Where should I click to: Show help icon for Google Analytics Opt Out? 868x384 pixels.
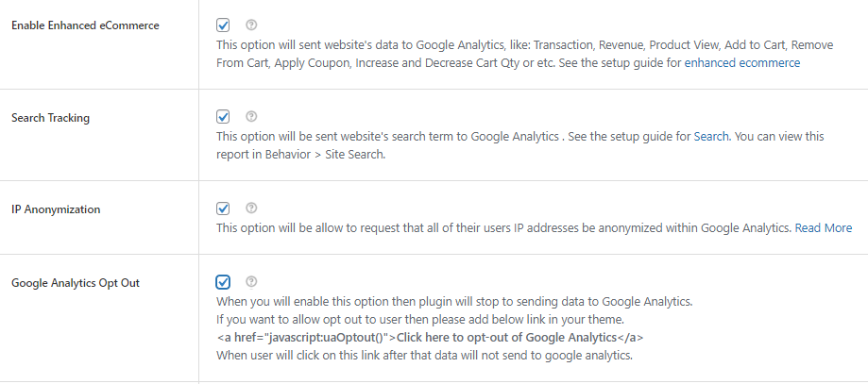[251, 281]
